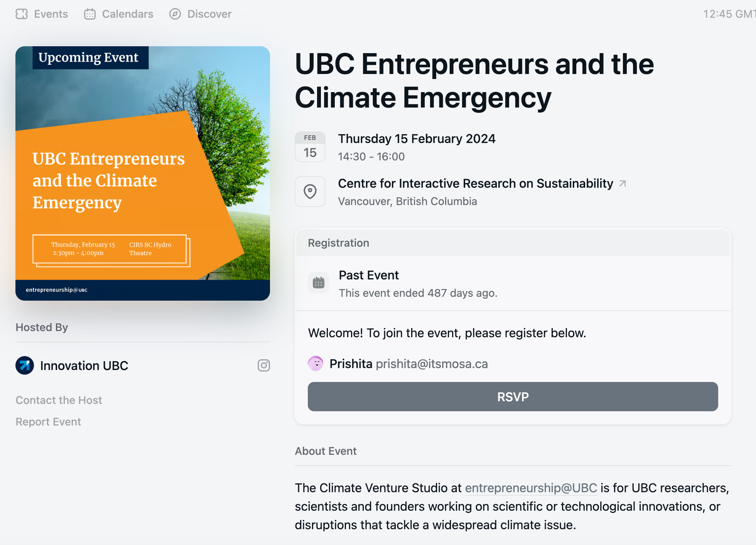
Task: Open Contact the Host link
Action: tap(59, 400)
